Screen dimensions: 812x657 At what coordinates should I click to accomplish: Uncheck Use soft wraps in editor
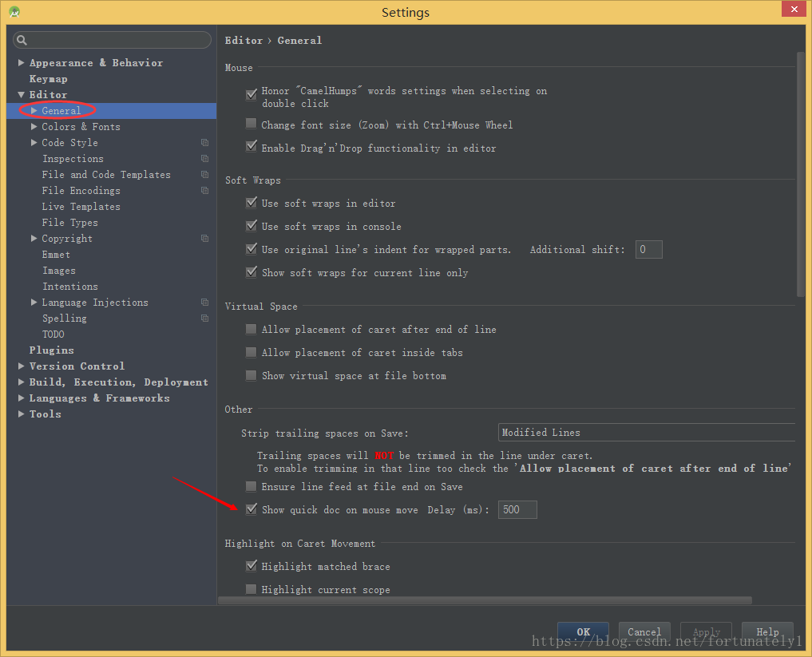[252, 204]
